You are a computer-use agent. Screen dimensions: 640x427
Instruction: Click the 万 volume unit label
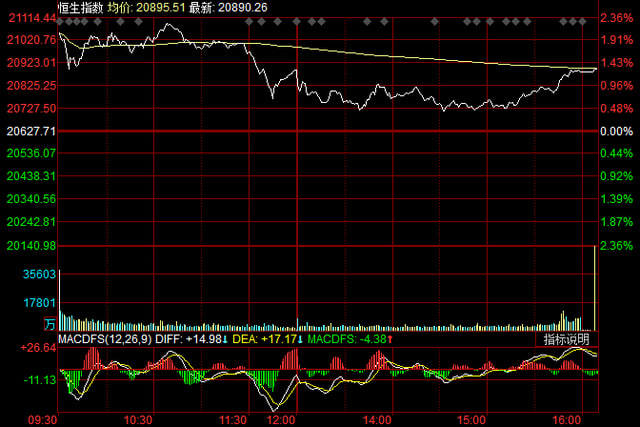pos(50,325)
